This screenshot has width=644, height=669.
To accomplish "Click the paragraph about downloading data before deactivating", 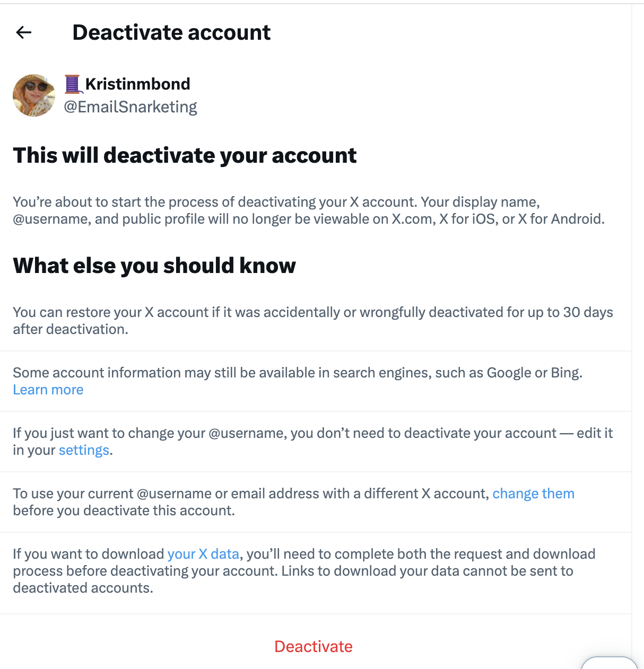I will 303,571.
